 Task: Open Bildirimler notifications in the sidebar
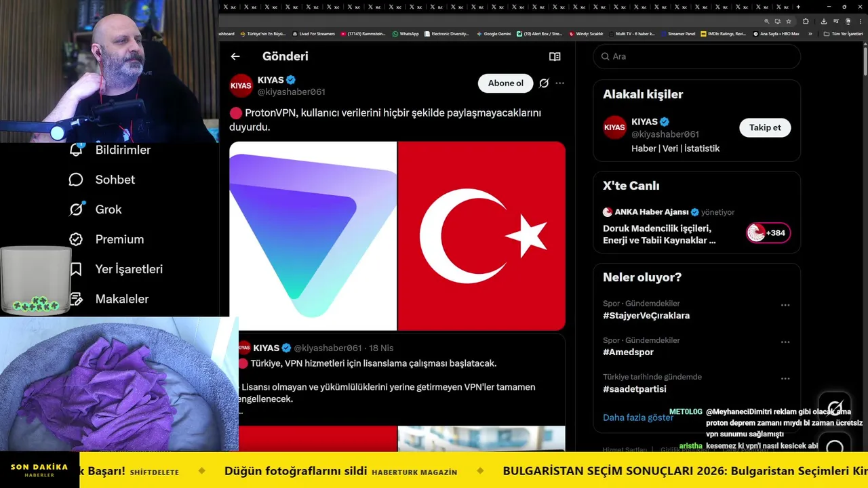76,150
